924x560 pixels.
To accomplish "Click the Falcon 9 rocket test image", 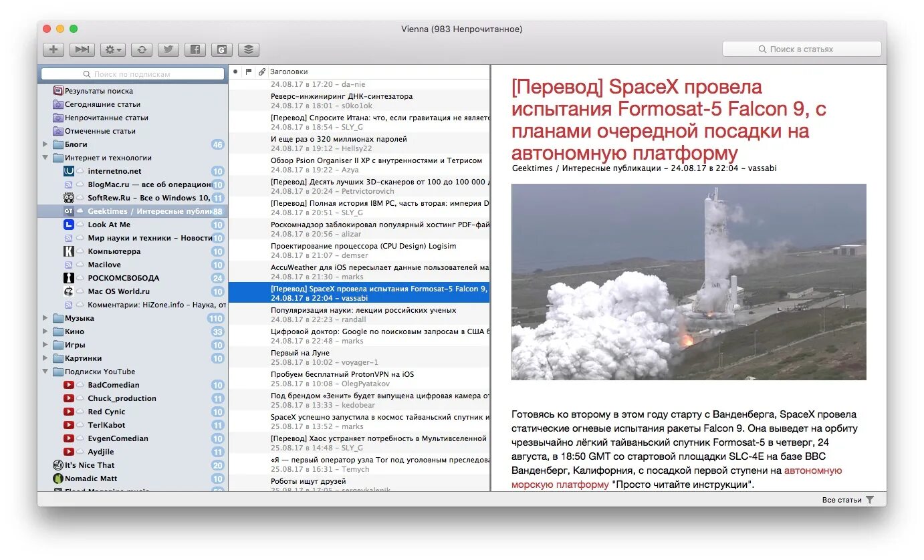I will (689, 282).
